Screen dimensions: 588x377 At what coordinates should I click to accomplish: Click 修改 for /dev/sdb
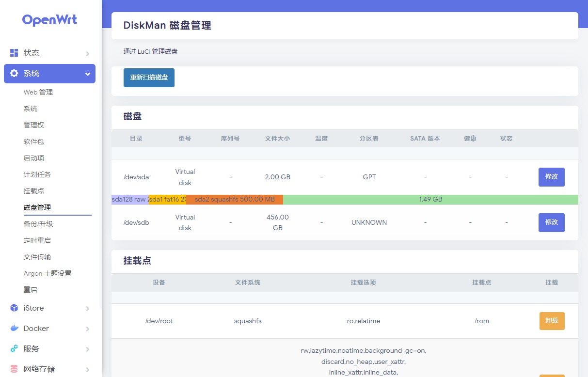pos(551,222)
